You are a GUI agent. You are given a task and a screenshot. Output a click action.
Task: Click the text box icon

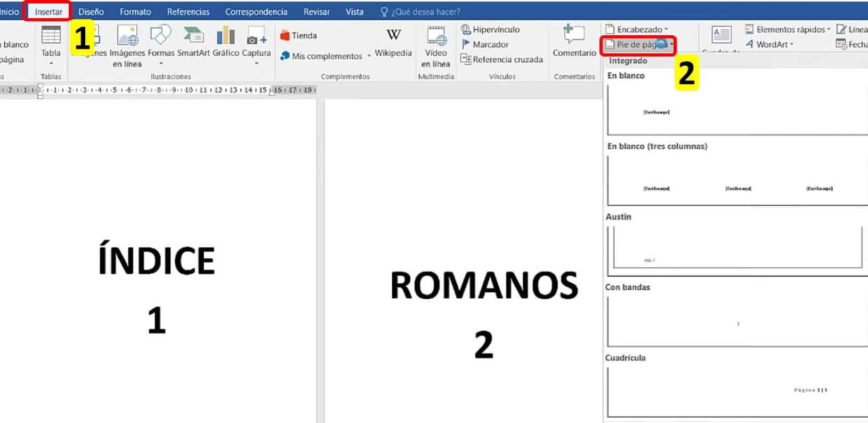point(721,35)
